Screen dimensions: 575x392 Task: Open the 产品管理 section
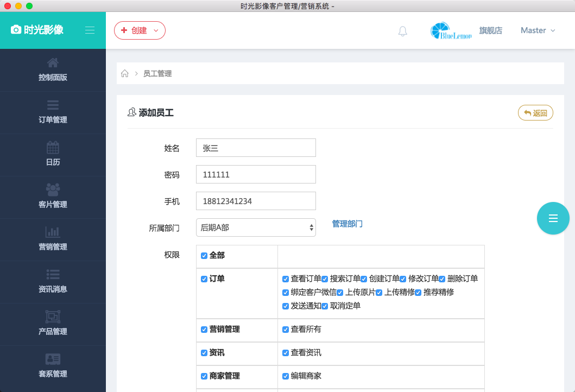(x=53, y=324)
